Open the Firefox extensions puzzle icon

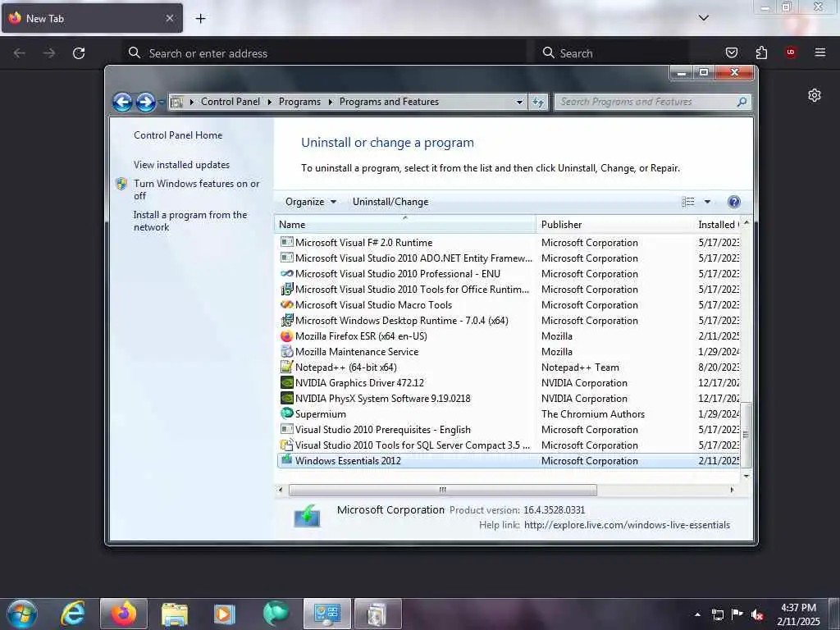(x=761, y=52)
